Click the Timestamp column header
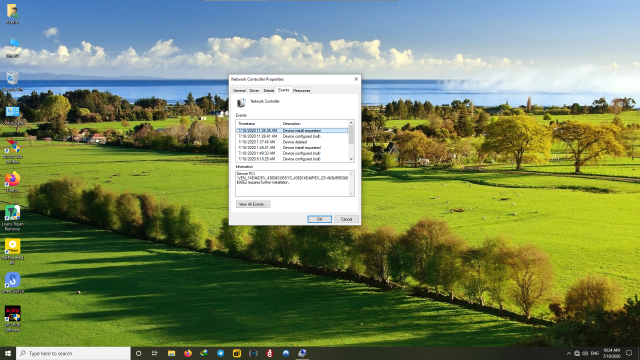Image resolution: width=640 pixels, height=360 pixels. coord(258,123)
